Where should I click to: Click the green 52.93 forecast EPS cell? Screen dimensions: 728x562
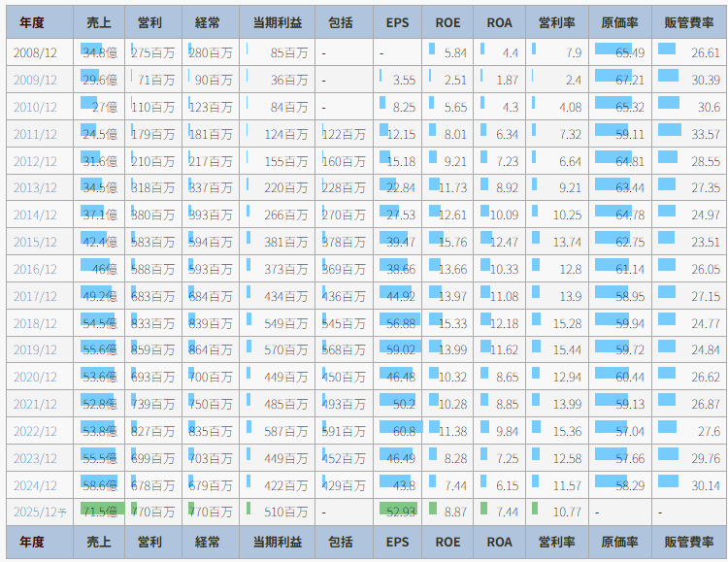[397, 511]
